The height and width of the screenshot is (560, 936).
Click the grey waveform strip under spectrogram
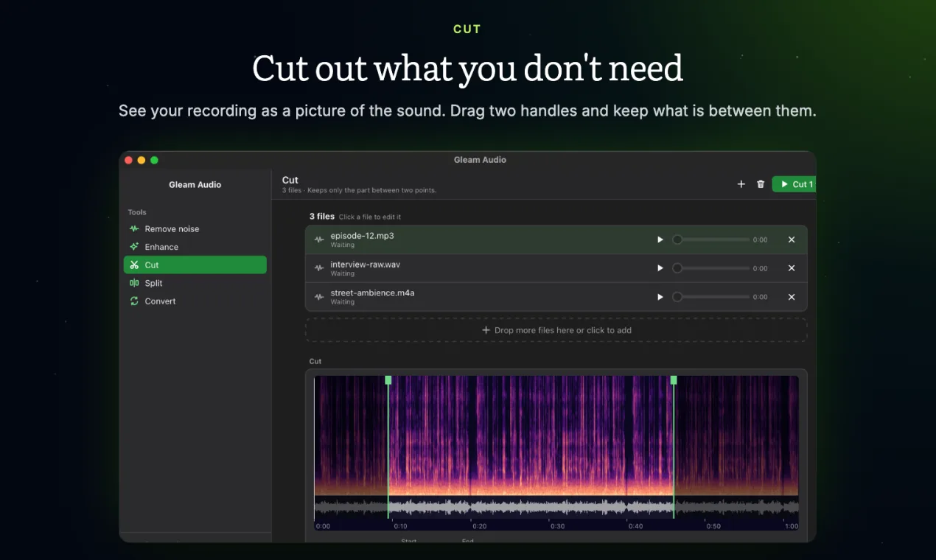pos(556,506)
